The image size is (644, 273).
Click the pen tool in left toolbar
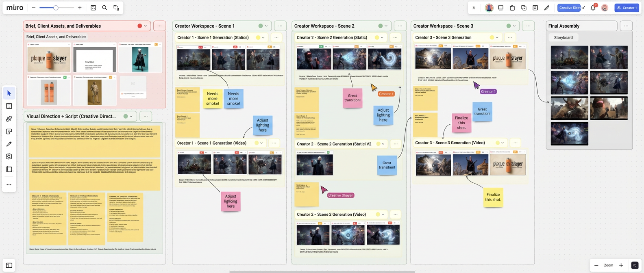pyautogui.click(x=9, y=144)
